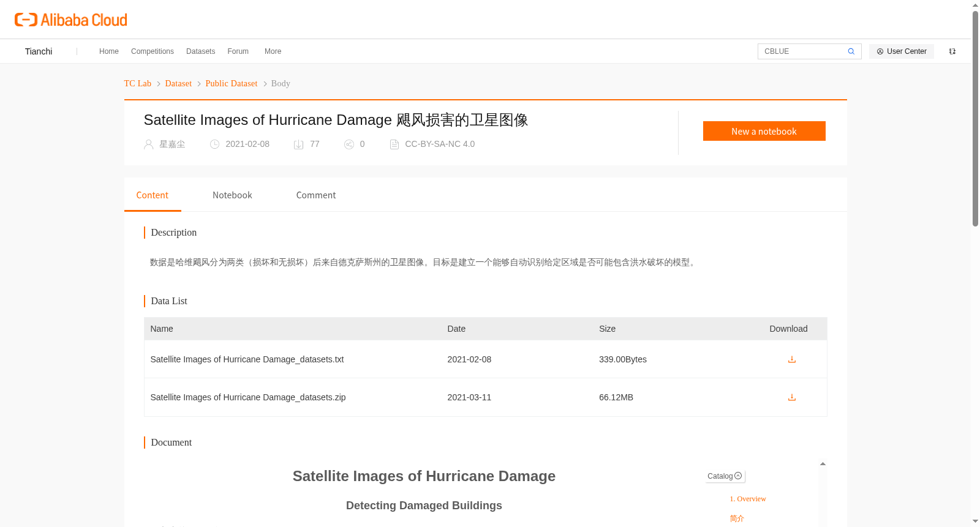Open the Forum menu item
The width and height of the screenshot is (980, 527).
click(x=238, y=51)
